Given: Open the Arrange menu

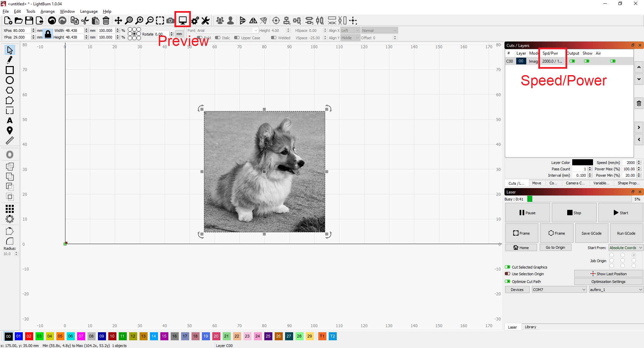Looking at the screenshot, I should [48, 11].
